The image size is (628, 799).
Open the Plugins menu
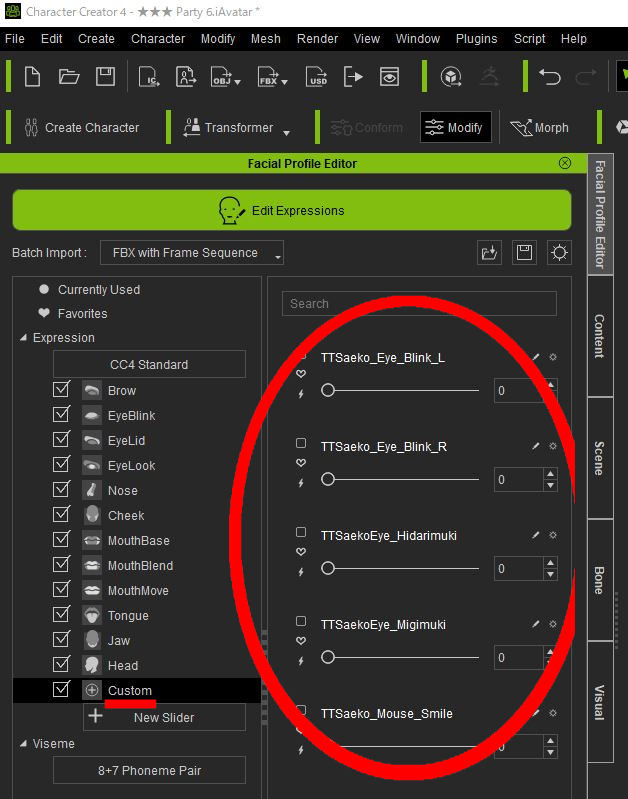[476, 39]
